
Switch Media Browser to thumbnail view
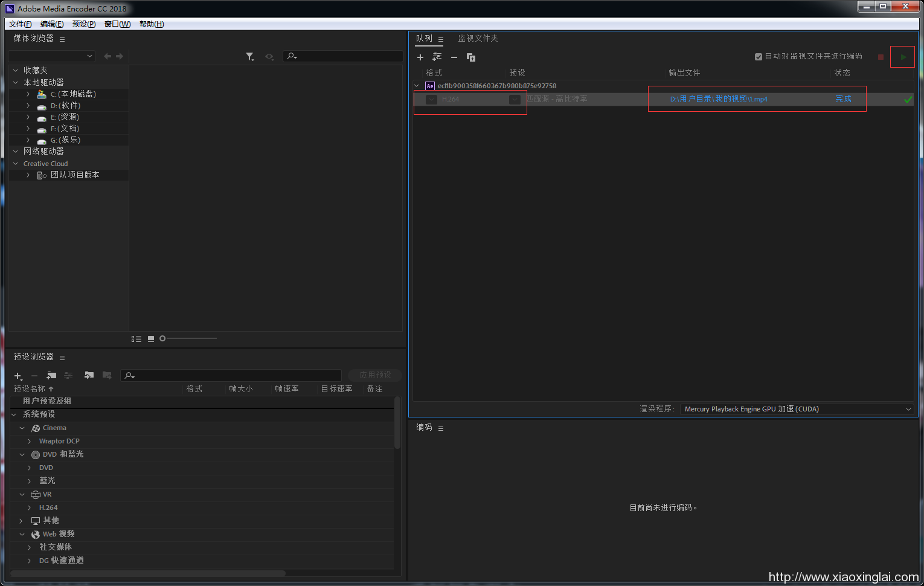coord(151,339)
